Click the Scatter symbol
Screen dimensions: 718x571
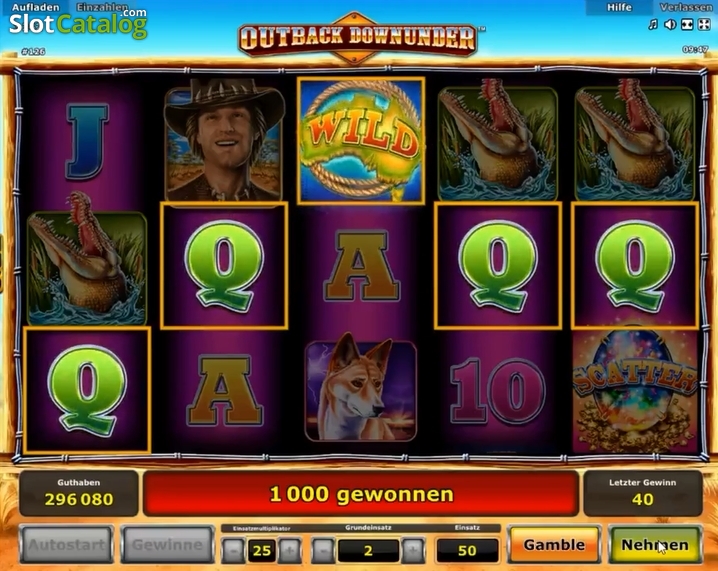[x=635, y=391]
